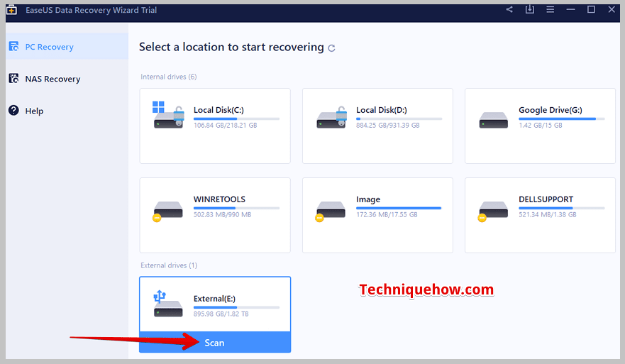Select the DELLSUPPORT label

546,199
